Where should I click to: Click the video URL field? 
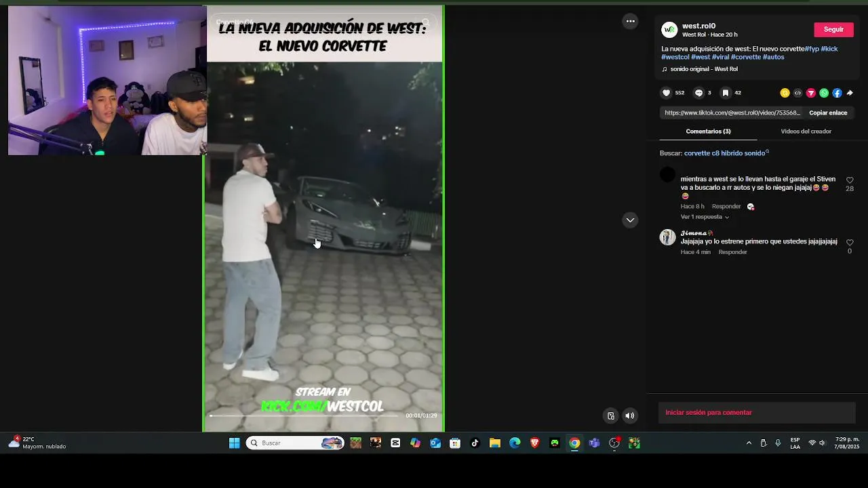tap(732, 113)
